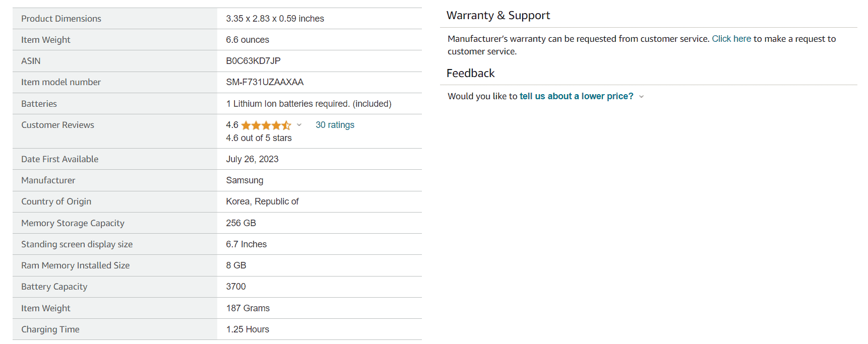
Task: Click the ASIN value B0C63KD7JP
Action: pyautogui.click(x=253, y=61)
